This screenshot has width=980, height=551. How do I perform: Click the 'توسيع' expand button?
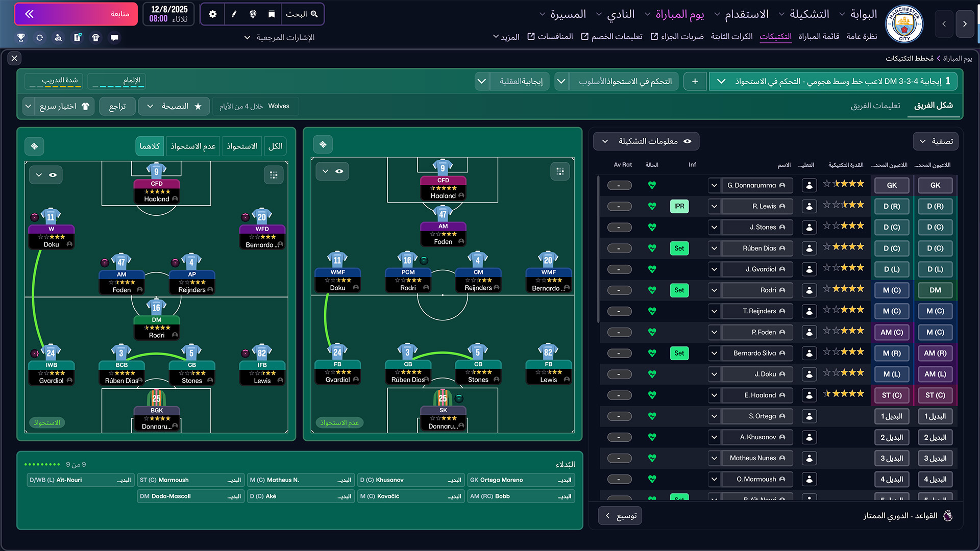pos(621,516)
